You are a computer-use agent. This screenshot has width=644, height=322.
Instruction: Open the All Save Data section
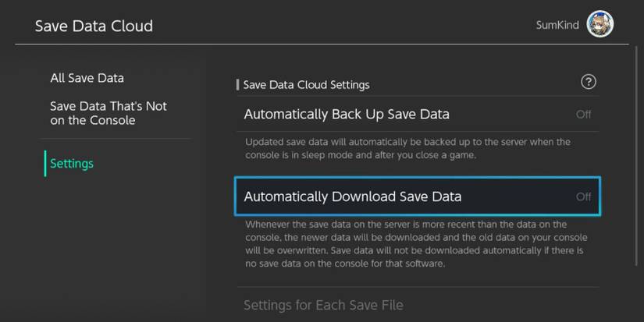point(87,78)
